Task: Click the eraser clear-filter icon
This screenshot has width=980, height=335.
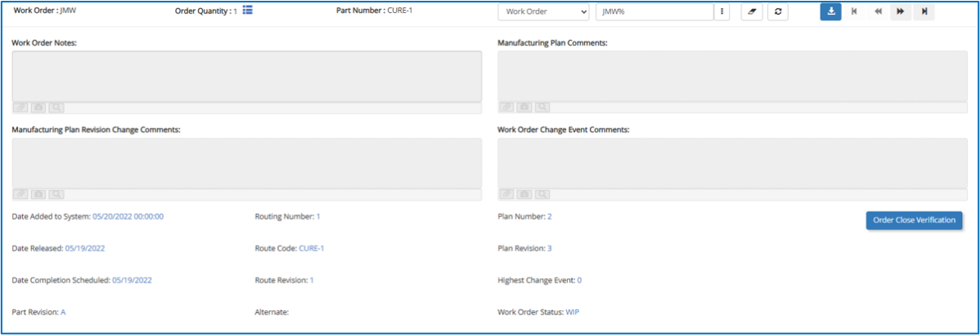Action: (751, 11)
